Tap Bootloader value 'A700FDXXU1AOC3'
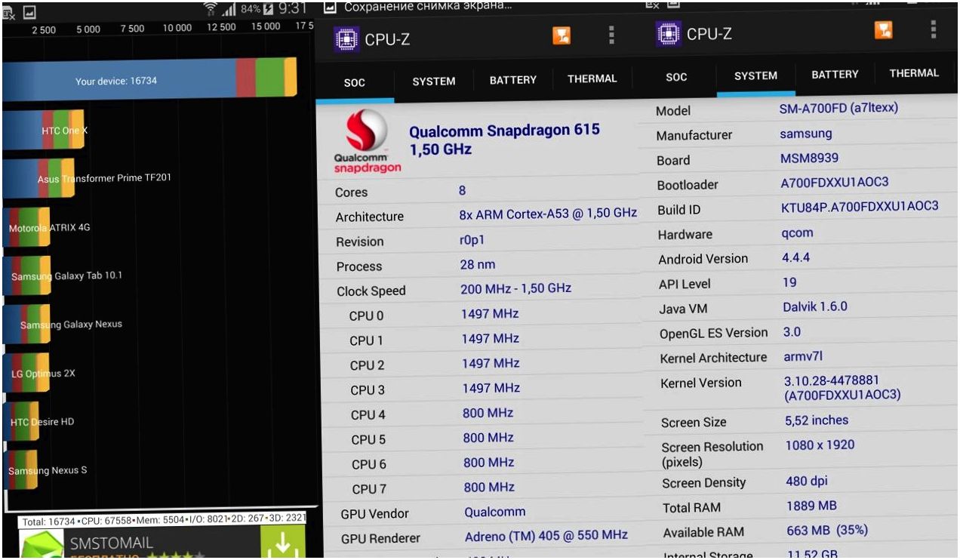This screenshot has width=960, height=560. pyautogui.click(x=835, y=183)
